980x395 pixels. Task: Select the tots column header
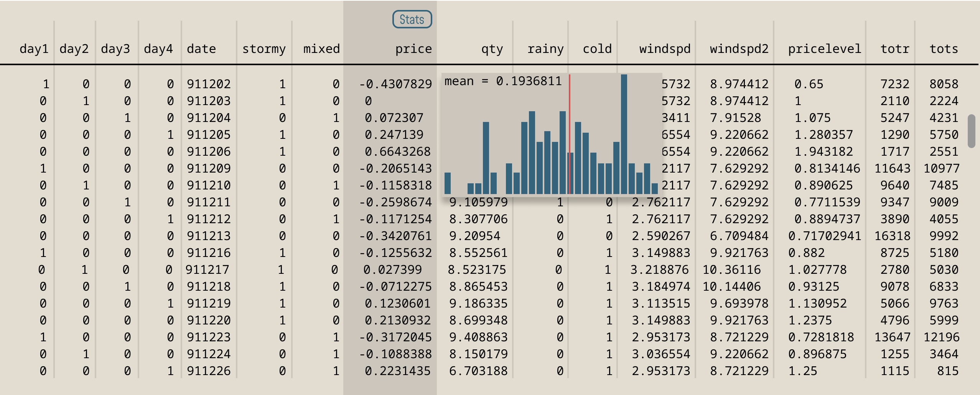coord(944,49)
